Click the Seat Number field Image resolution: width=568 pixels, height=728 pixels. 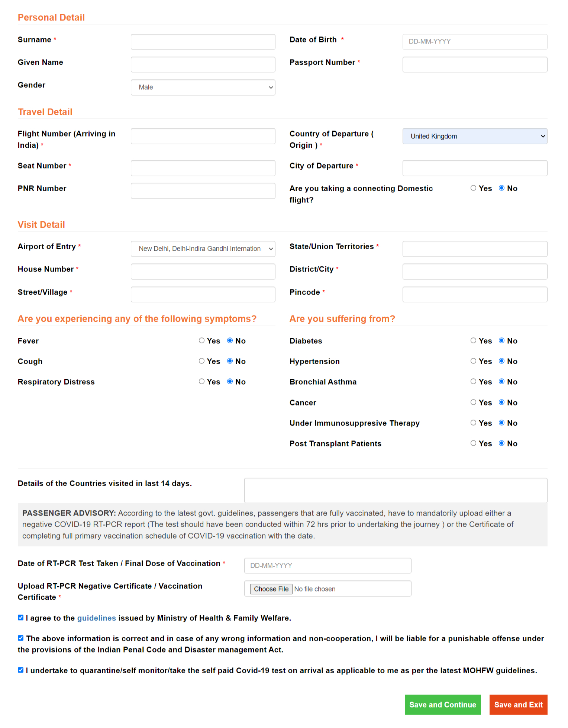pyautogui.click(x=203, y=168)
